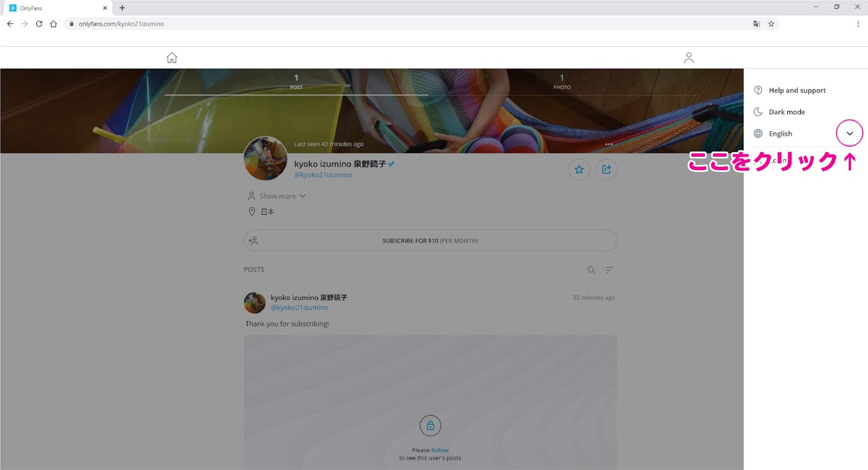Click the address bar URL
The width and height of the screenshot is (868, 470).
click(x=121, y=24)
